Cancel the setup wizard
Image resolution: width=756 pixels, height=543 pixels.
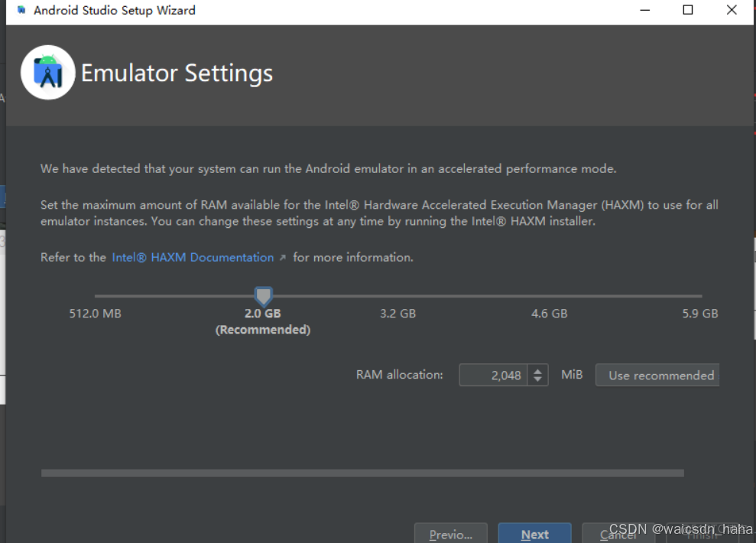point(619,532)
